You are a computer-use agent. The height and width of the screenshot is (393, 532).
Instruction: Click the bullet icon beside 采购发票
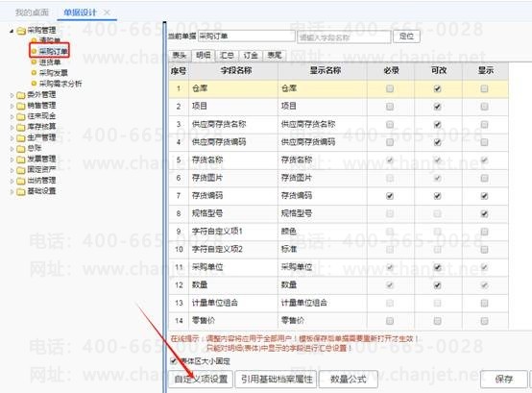click(x=34, y=73)
